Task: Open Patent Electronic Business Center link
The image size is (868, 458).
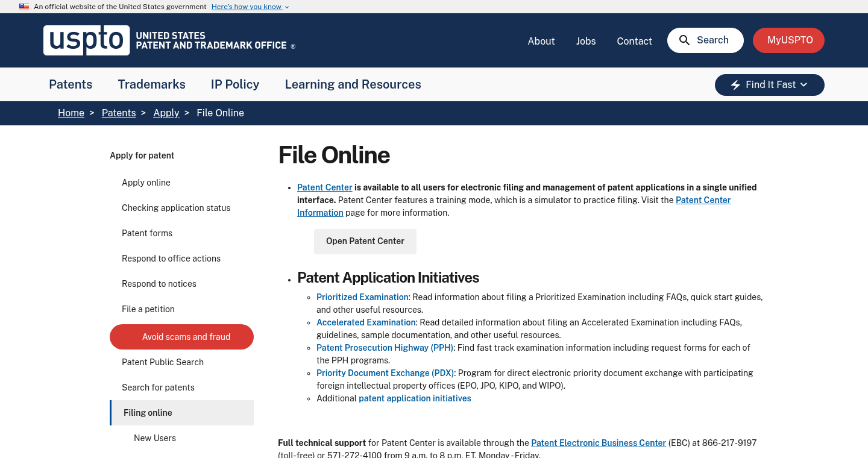Action: click(599, 443)
